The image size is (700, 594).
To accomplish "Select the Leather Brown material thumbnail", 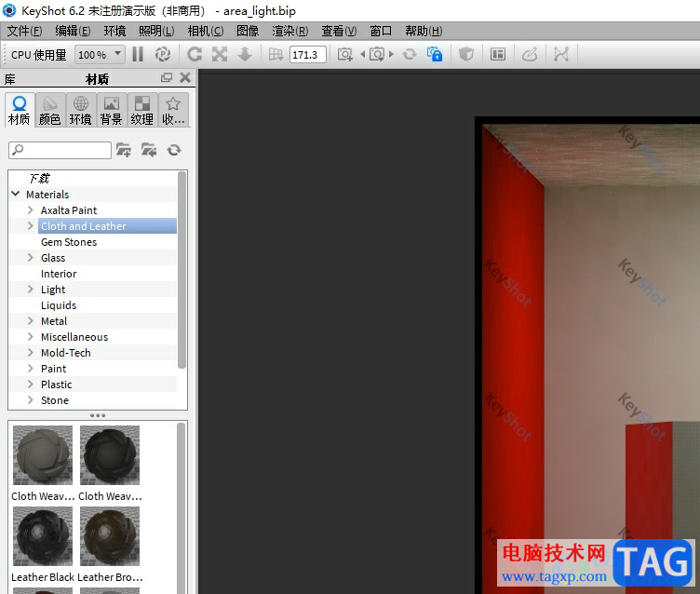I will tap(110, 536).
